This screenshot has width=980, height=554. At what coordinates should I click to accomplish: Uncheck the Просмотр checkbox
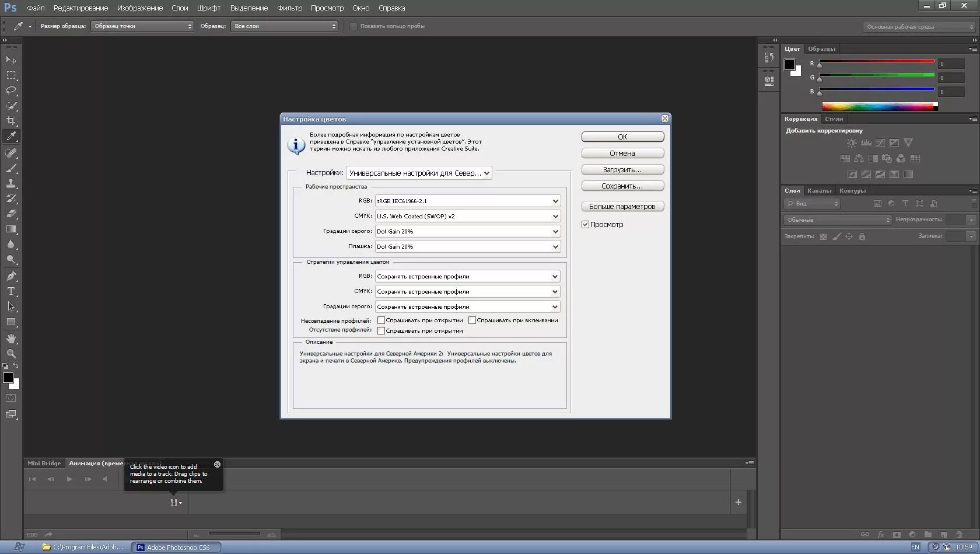(585, 224)
